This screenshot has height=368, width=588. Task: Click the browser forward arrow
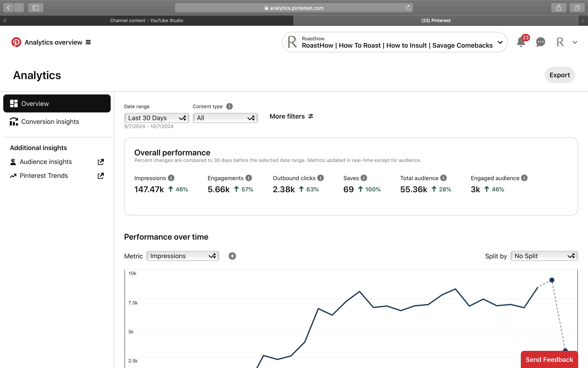pyautogui.click(x=19, y=8)
